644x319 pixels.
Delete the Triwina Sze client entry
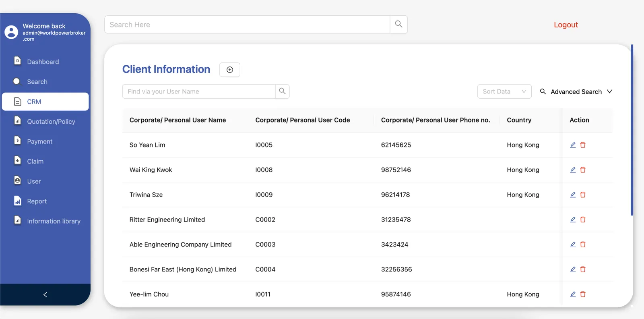pyautogui.click(x=583, y=195)
